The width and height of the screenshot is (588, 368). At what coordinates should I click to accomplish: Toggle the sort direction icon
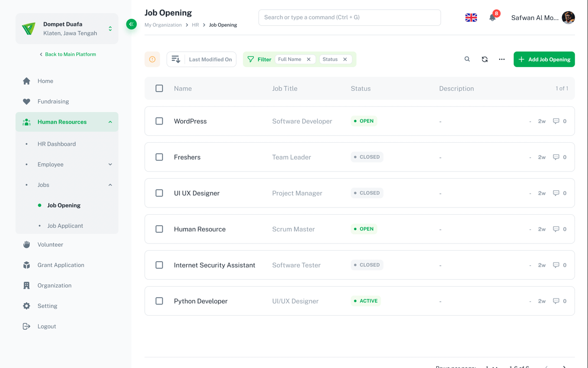(x=176, y=59)
